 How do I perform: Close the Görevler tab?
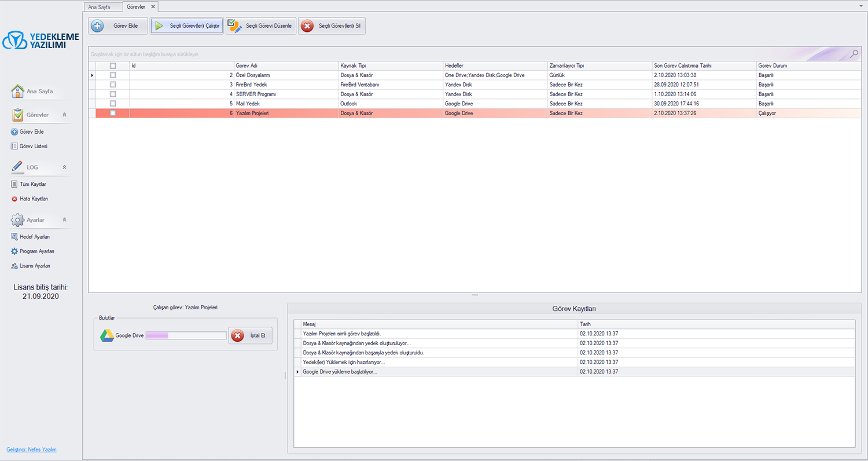(x=153, y=6)
